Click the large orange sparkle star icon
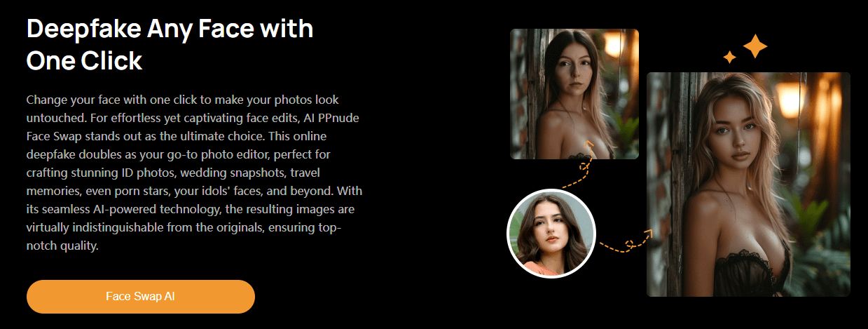Screen dimensions: 868x329 tap(755, 46)
